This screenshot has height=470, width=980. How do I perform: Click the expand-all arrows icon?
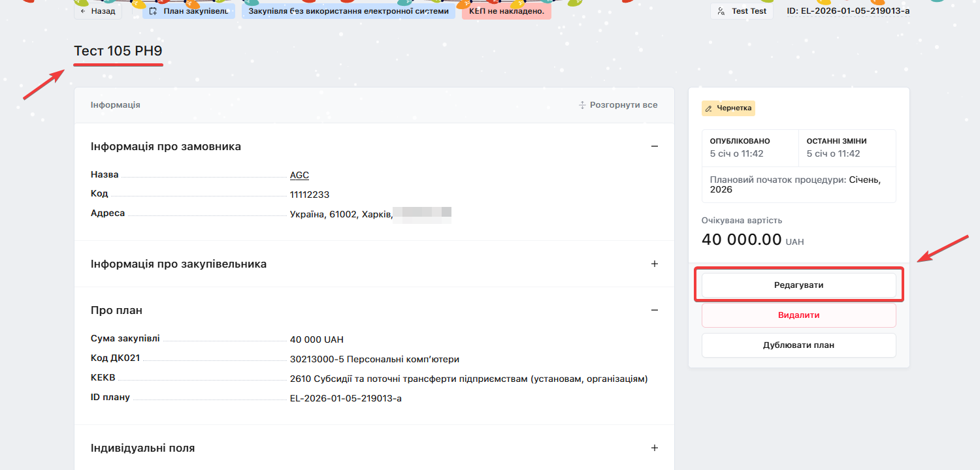point(582,105)
